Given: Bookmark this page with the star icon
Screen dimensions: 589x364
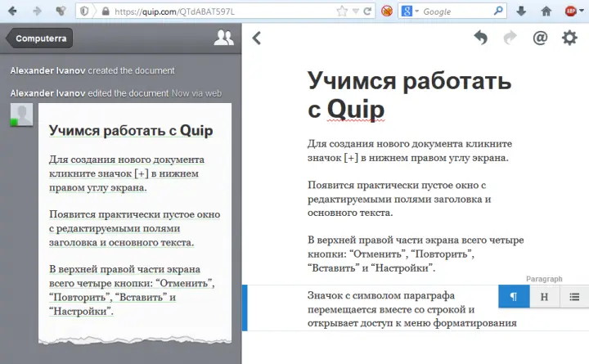Looking at the screenshot, I should tap(342, 11).
